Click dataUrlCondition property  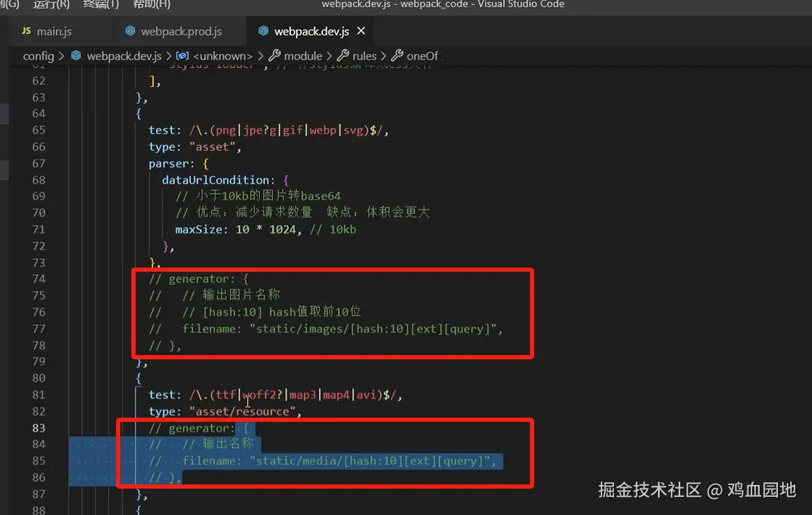[215, 180]
